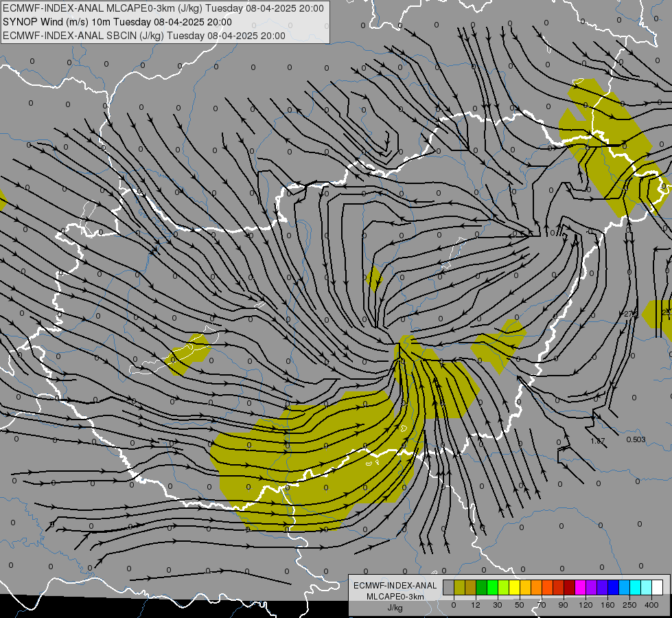Choose the indigo legend swatch before 160
This screenshot has height=618, width=672.
pos(603,587)
